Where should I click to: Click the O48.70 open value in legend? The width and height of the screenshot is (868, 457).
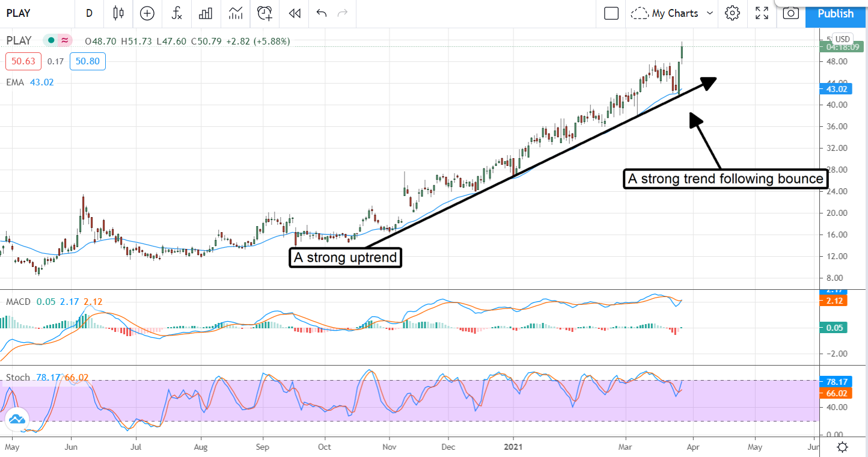coord(102,41)
